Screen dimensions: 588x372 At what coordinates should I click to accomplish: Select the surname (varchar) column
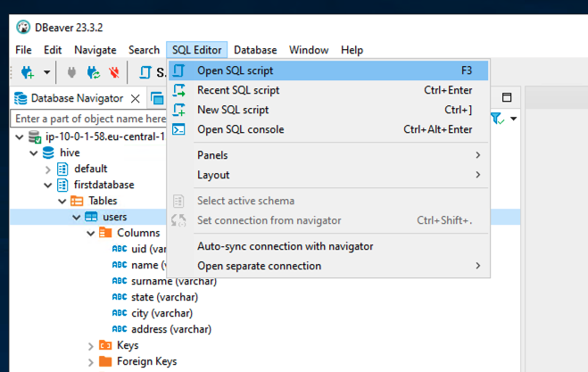[x=174, y=281]
